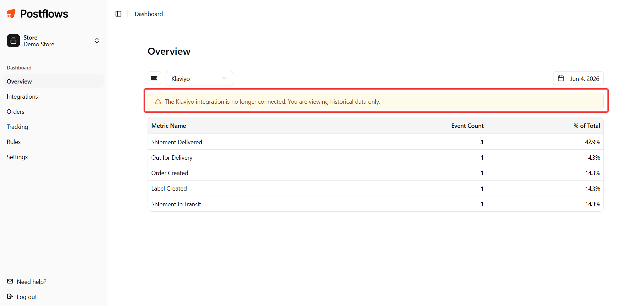644x306 pixels.
Task: Click the Event Count column header
Action: coord(467,126)
